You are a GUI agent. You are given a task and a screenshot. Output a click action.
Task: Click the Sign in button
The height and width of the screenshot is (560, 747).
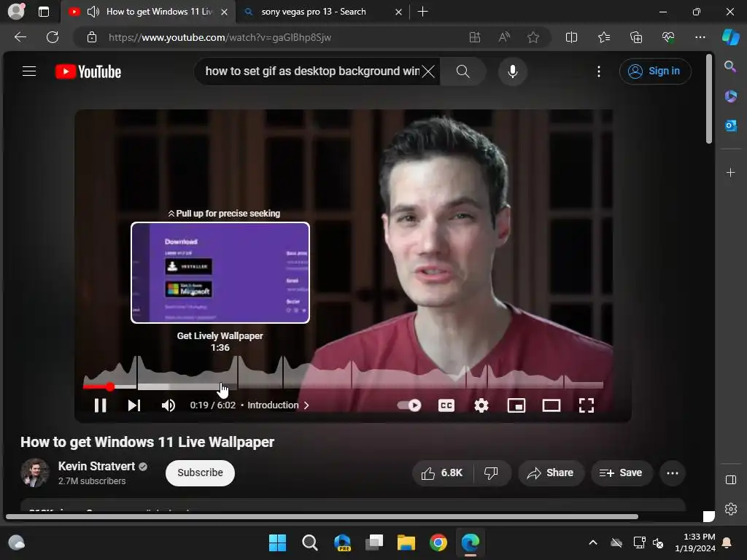click(655, 71)
